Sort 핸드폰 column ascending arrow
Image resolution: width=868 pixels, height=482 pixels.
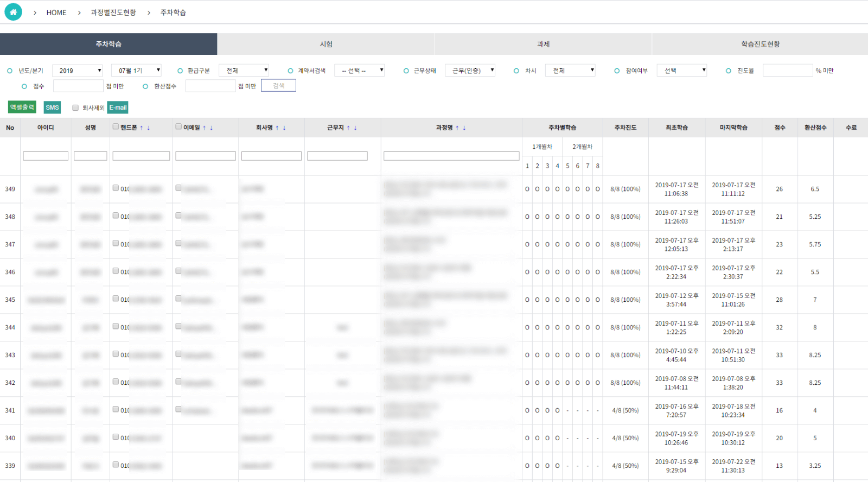coord(142,128)
